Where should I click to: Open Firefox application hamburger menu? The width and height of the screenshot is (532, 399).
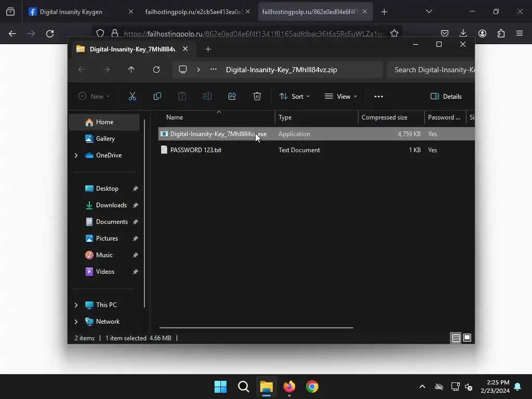(x=520, y=33)
